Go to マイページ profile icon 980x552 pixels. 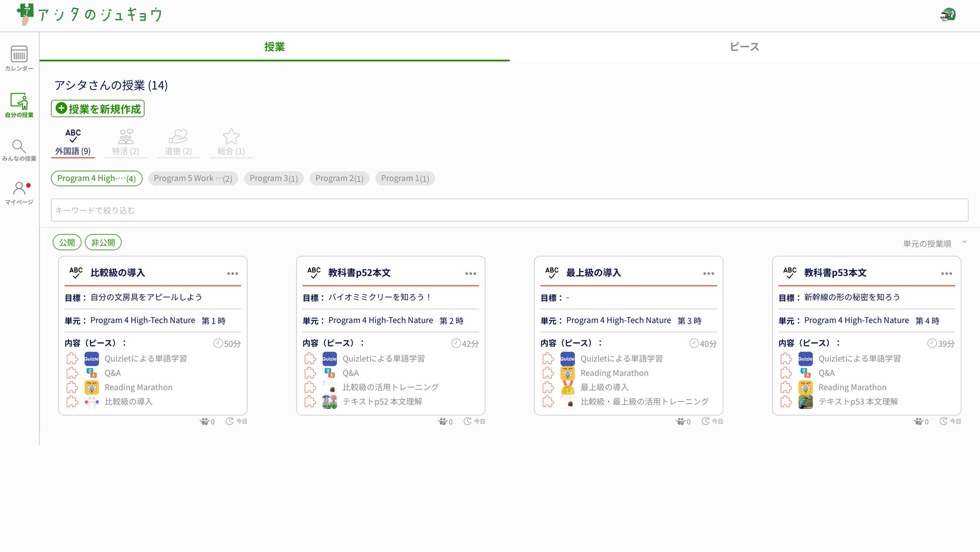pos(19,189)
